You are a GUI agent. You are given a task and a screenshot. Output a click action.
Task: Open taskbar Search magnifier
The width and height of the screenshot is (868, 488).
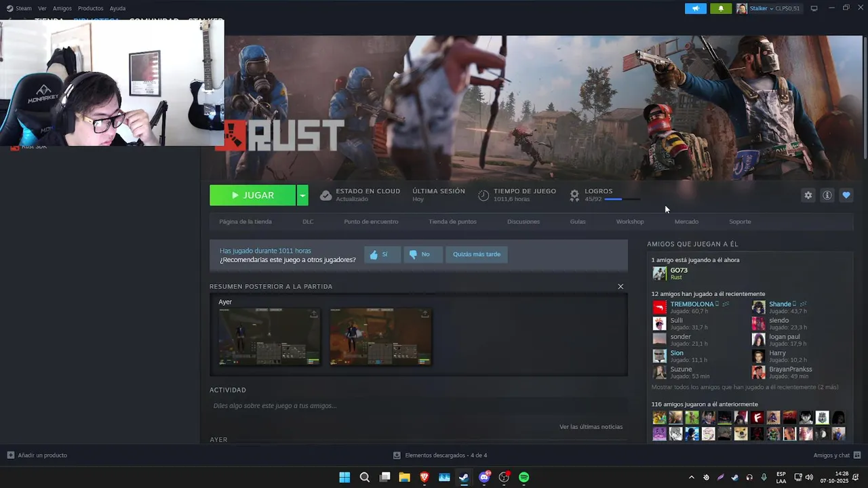(x=365, y=477)
